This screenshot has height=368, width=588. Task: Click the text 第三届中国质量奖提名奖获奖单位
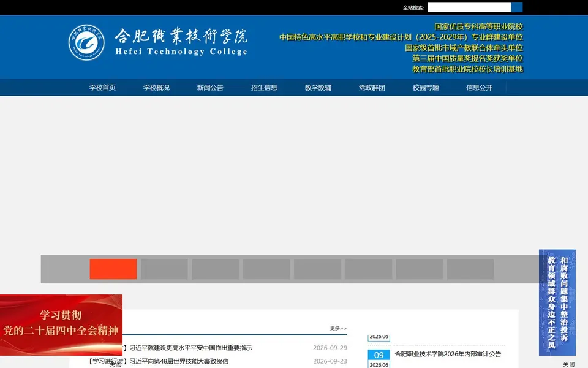point(467,58)
